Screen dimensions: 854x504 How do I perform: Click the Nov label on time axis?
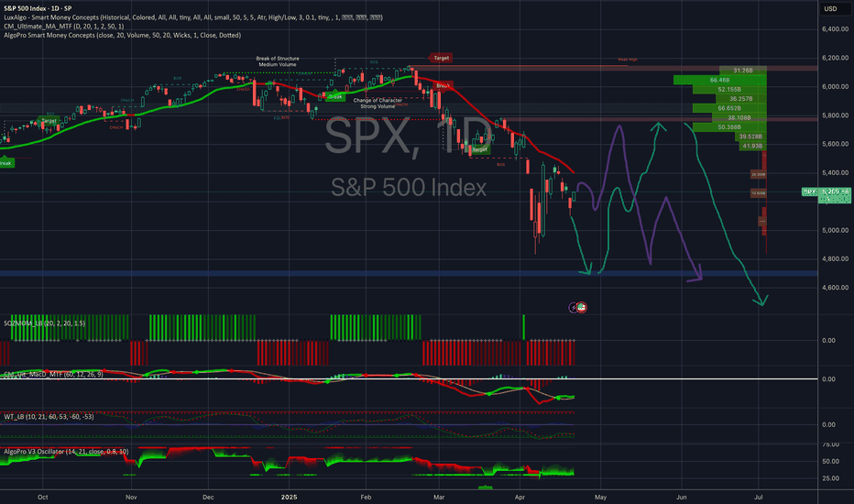click(131, 497)
